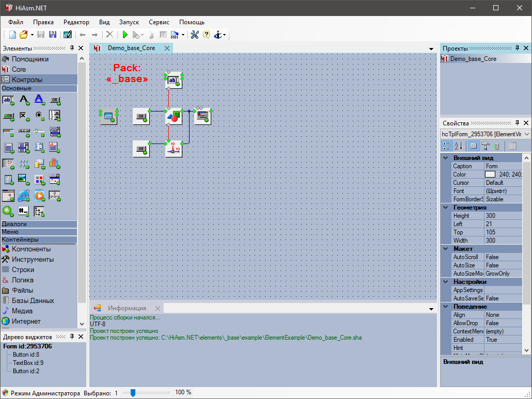Open the object selector dropdown in properties

click(x=526, y=134)
